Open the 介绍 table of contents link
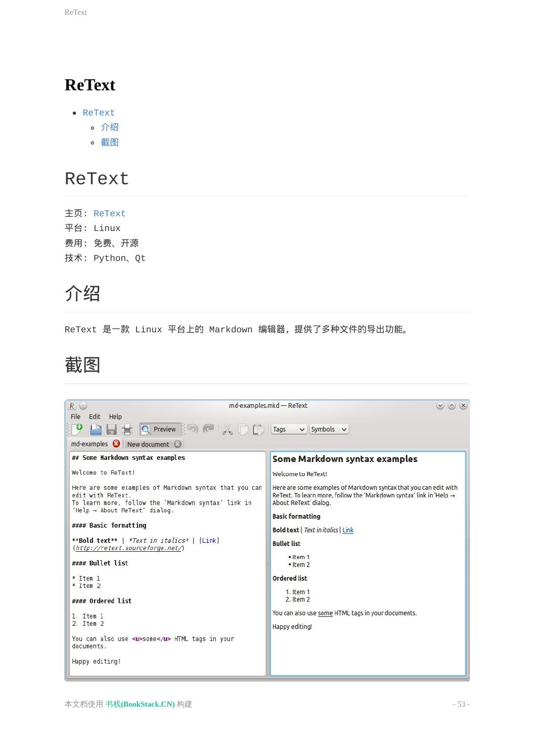Image resolution: width=535 pixels, height=756 pixels. tap(110, 128)
